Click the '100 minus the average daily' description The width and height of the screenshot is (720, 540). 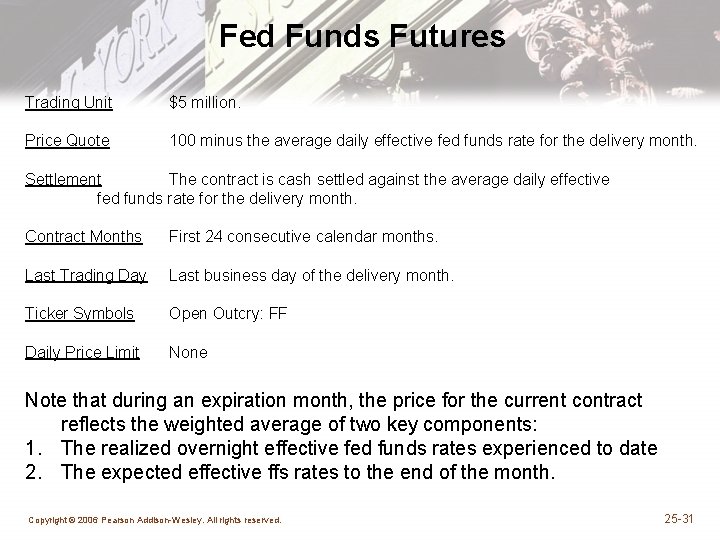(433, 141)
